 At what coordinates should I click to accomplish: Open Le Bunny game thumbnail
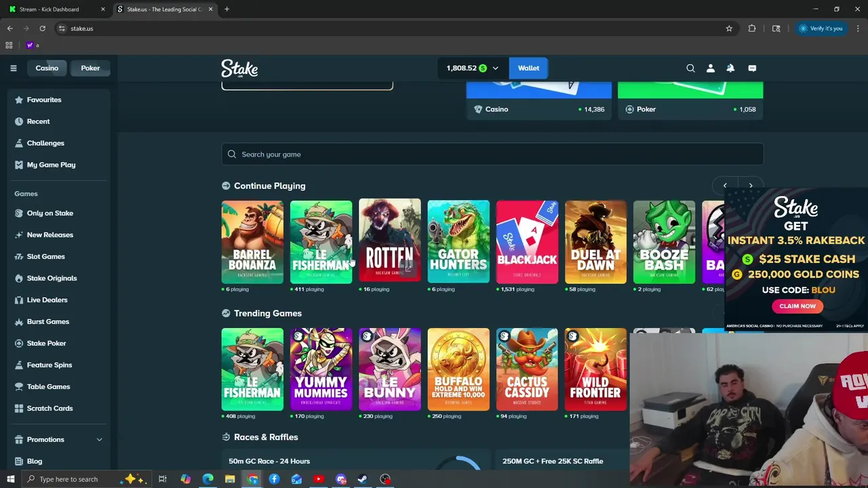pos(389,369)
